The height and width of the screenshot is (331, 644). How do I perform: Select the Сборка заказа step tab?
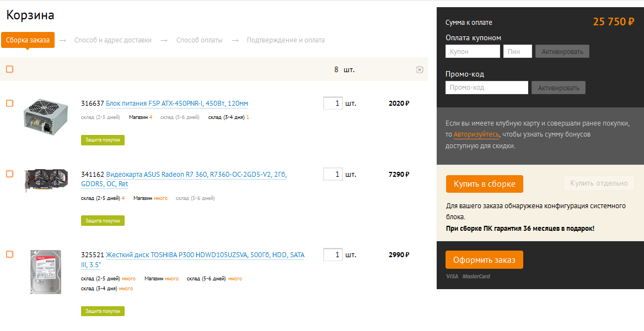click(28, 40)
